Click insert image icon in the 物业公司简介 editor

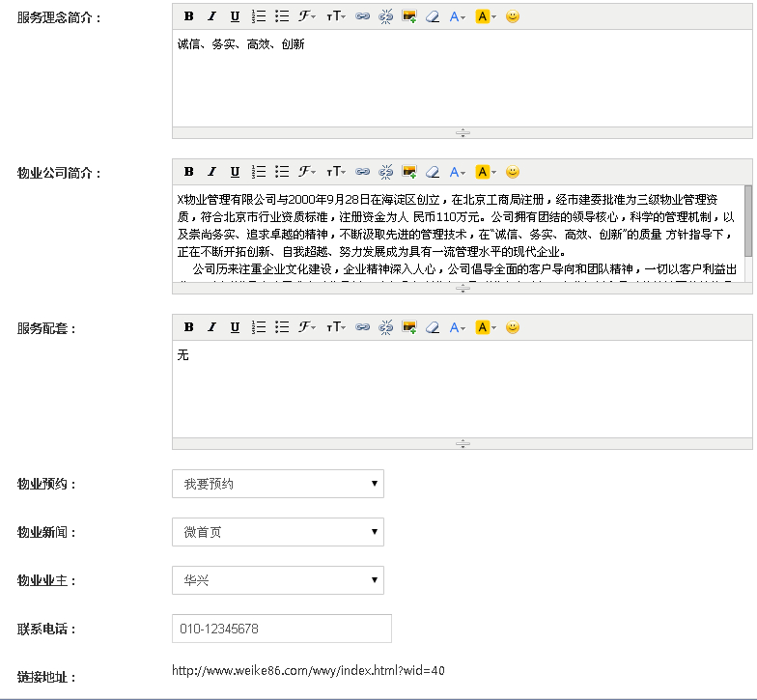click(409, 172)
